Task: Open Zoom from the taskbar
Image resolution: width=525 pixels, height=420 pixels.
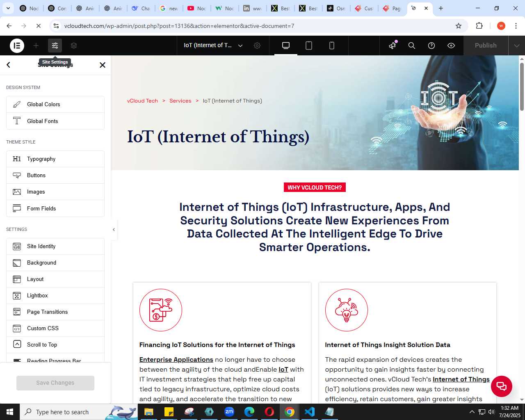Action: [229, 412]
